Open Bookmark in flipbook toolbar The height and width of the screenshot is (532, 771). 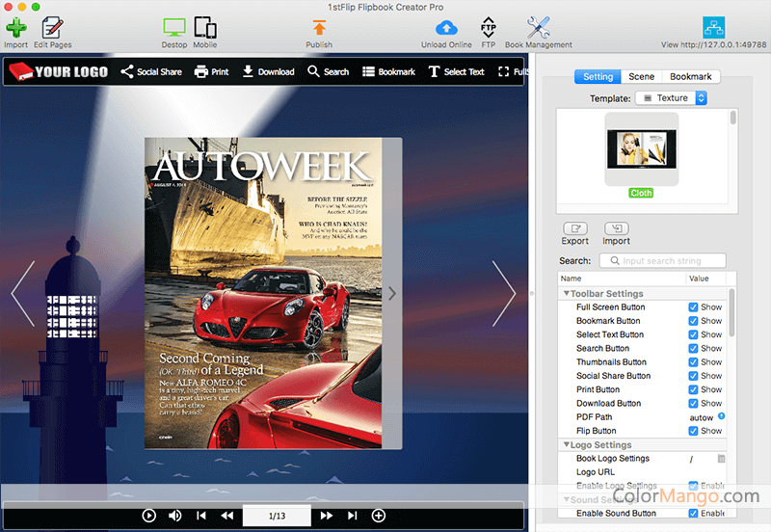click(389, 71)
